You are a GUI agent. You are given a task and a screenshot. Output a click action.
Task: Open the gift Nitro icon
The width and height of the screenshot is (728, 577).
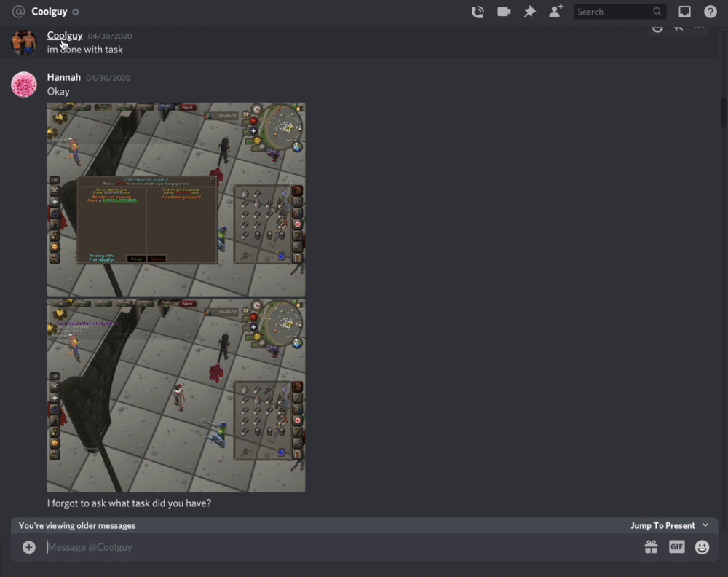651,547
